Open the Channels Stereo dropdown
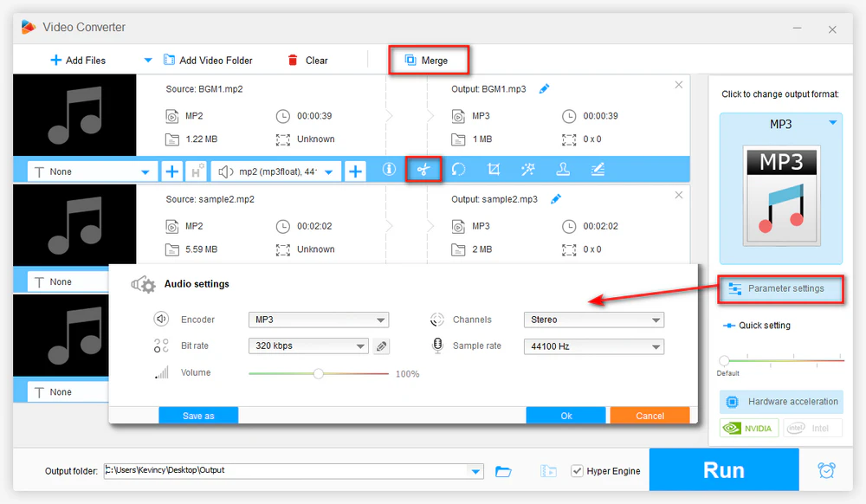The height and width of the screenshot is (504, 866). tap(594, 320)
